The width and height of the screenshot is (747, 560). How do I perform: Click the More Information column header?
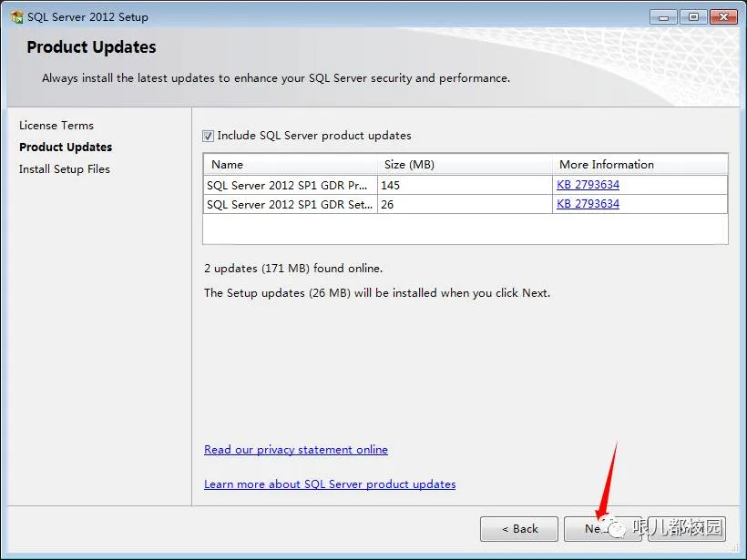[x=640, y=164]
